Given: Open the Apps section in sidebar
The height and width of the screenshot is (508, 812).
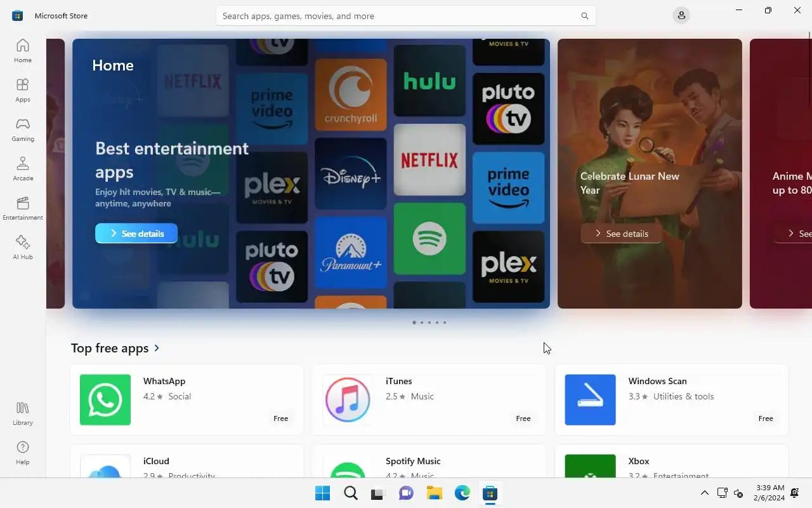Looking at the screenshot, I should [x=23, y=90].
